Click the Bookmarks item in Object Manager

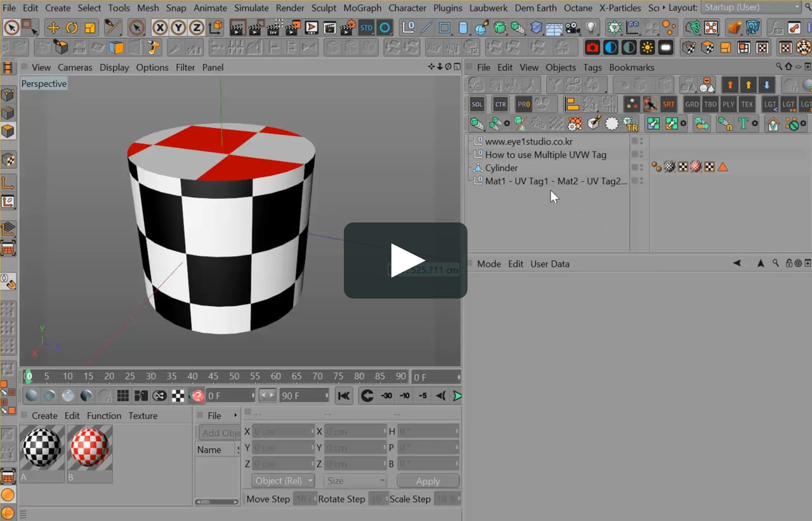coord(631,67)
